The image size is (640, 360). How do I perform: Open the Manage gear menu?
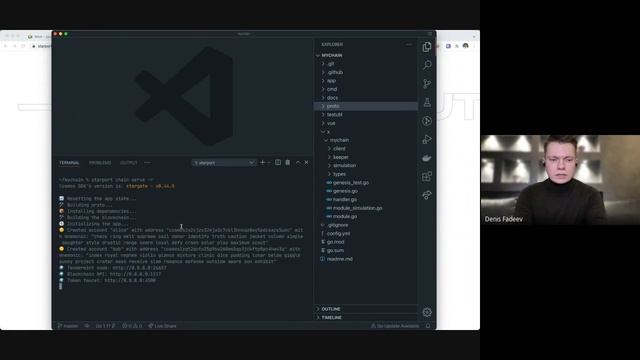[427, 312]
